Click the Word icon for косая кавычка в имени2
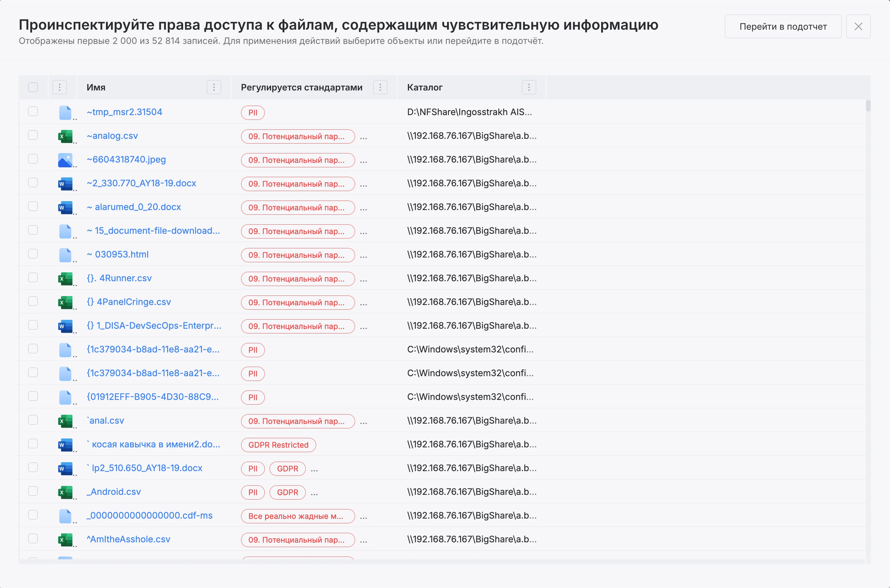This screenshot has height=588, width=890. point(65,445)
